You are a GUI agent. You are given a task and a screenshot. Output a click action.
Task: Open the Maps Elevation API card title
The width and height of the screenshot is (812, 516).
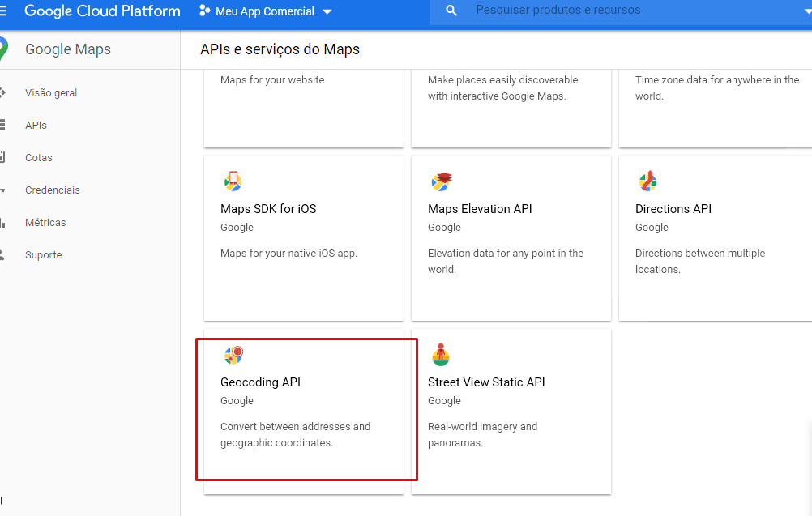[480, 208]
